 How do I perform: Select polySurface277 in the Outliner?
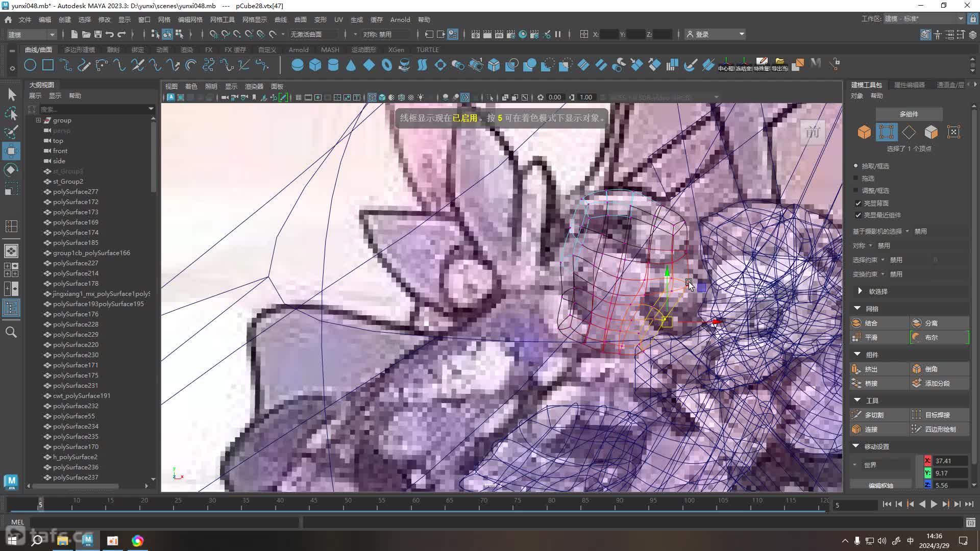point(76,192)
